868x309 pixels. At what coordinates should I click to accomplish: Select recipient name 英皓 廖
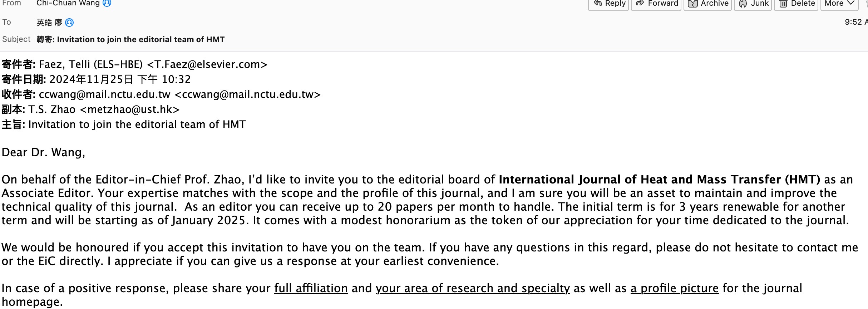coord(49,23)
